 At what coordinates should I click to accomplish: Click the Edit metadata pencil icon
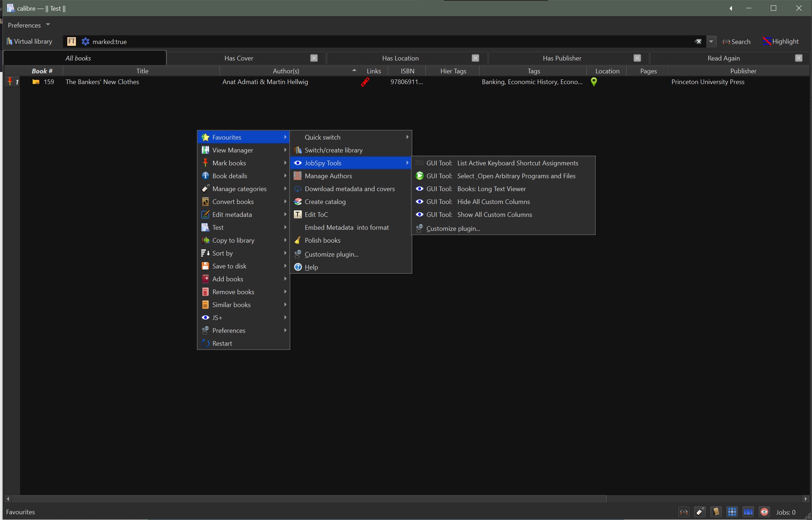tap(206, 215)
